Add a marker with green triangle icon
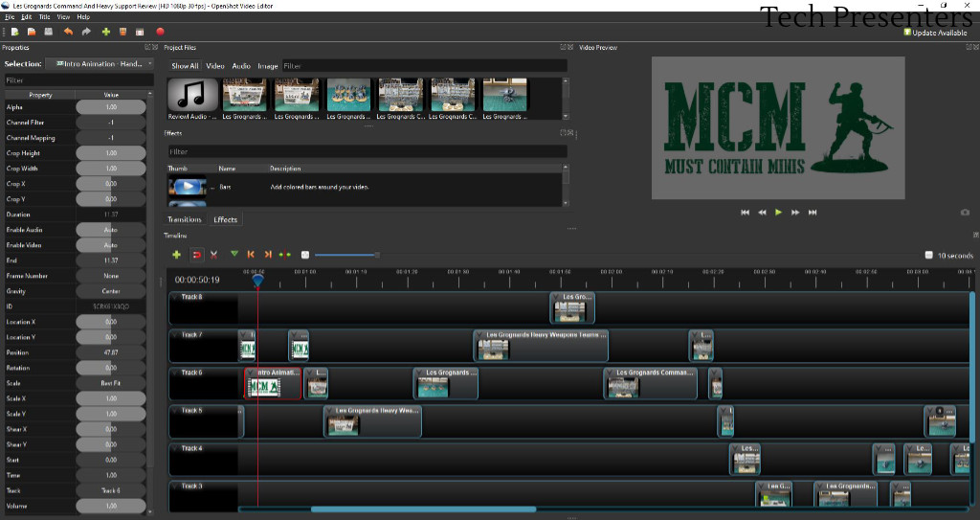 [x=234, y=254]
